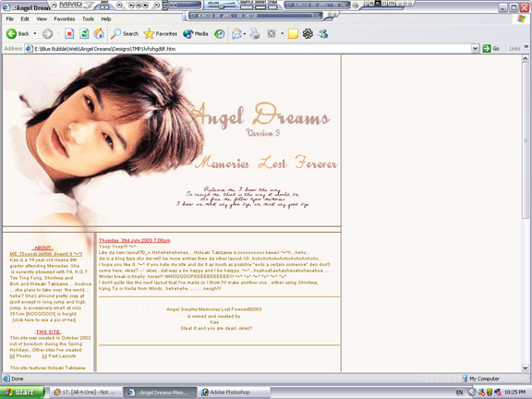The image size is (532, 399).
Task: Click the Angel Dreams taskbar button
Action: point(160,393)
